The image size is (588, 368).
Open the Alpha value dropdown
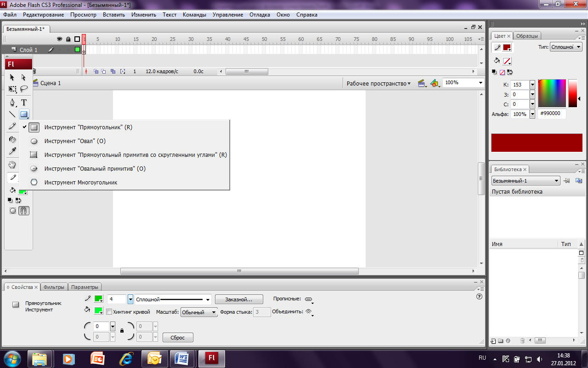[x=532, y=114]
